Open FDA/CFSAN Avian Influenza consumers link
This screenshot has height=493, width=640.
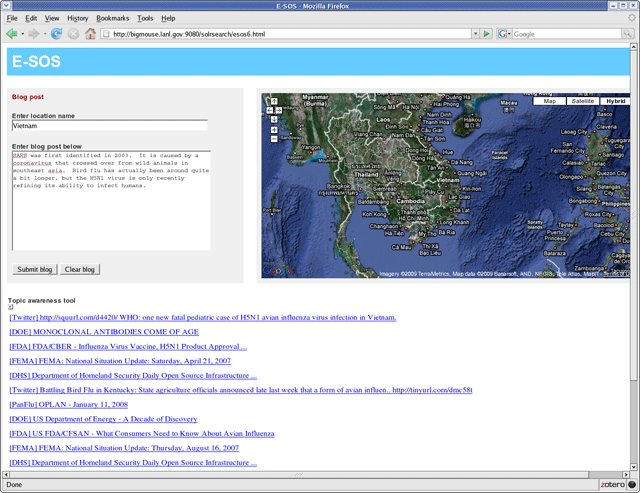[x=142, y=433]
